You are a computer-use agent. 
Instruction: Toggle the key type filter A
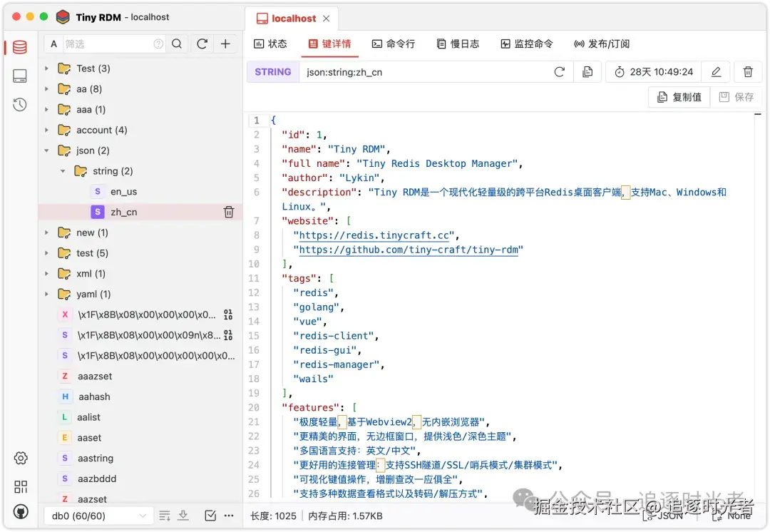point(53,44)
